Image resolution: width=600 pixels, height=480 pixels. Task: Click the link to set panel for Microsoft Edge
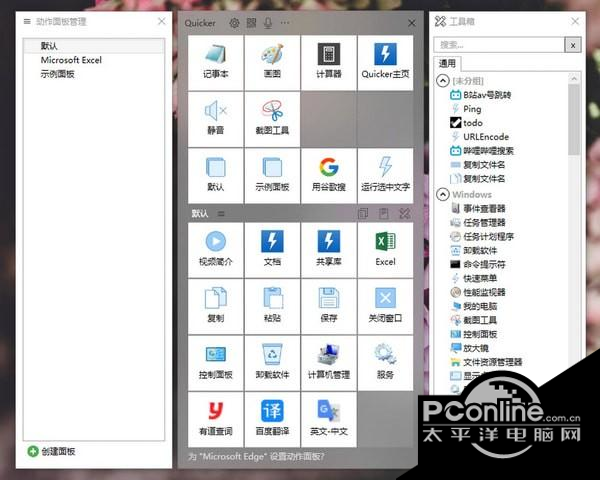pyautogui.click(x=256, y=456)
